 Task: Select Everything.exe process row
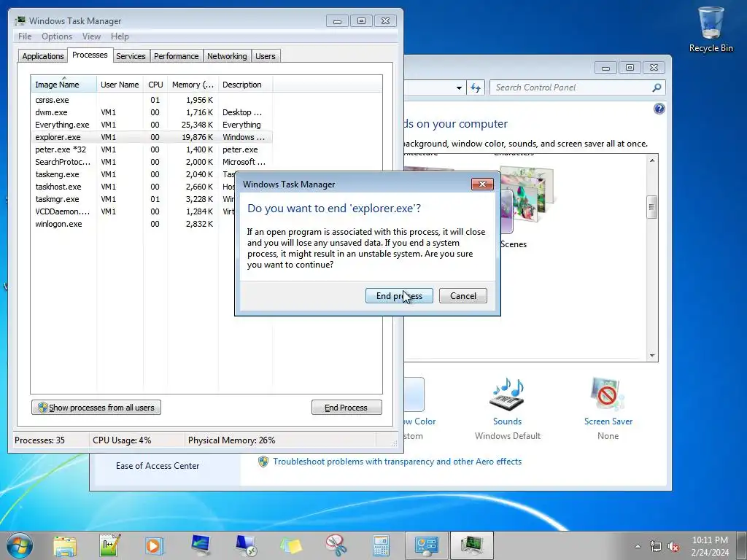click(x=152, y=125)
